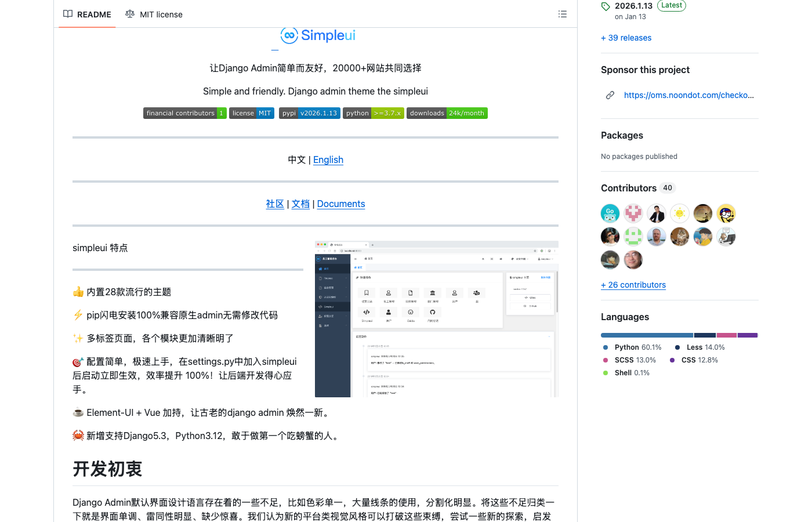Click the contributors count 40 badge
Viewport: 812px width, 522px height.
(668, 188)
